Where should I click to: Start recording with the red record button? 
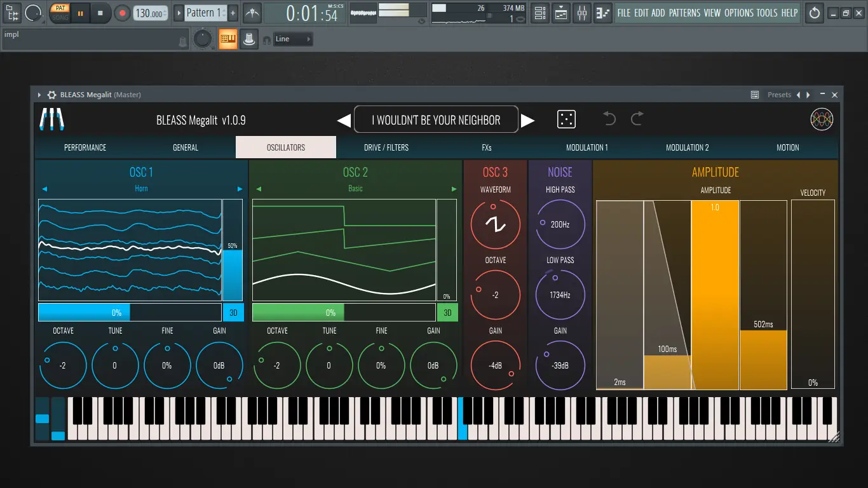(123, 13)
